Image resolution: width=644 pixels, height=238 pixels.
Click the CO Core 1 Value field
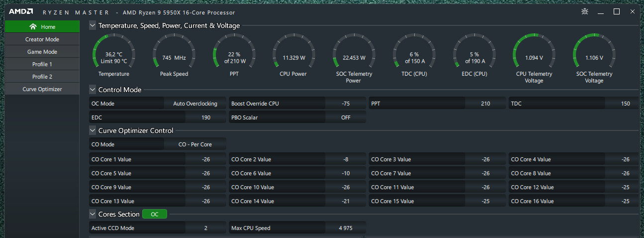[158, 159]
